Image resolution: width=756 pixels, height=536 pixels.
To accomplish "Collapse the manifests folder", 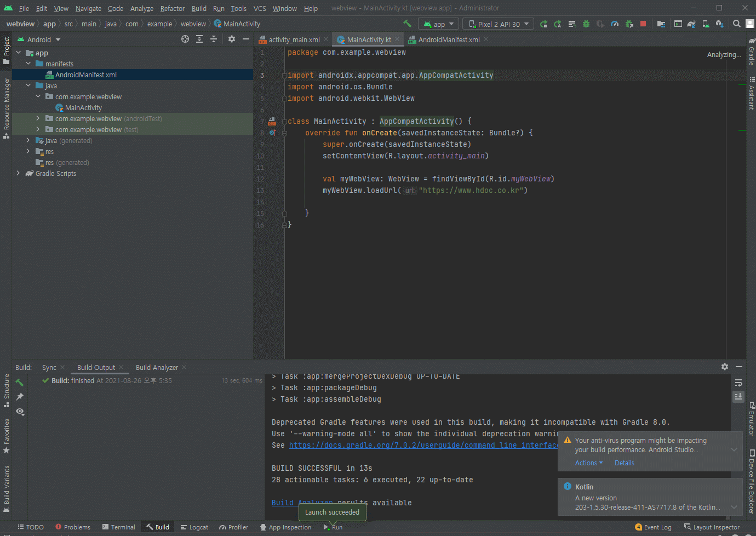I will 28,64.
